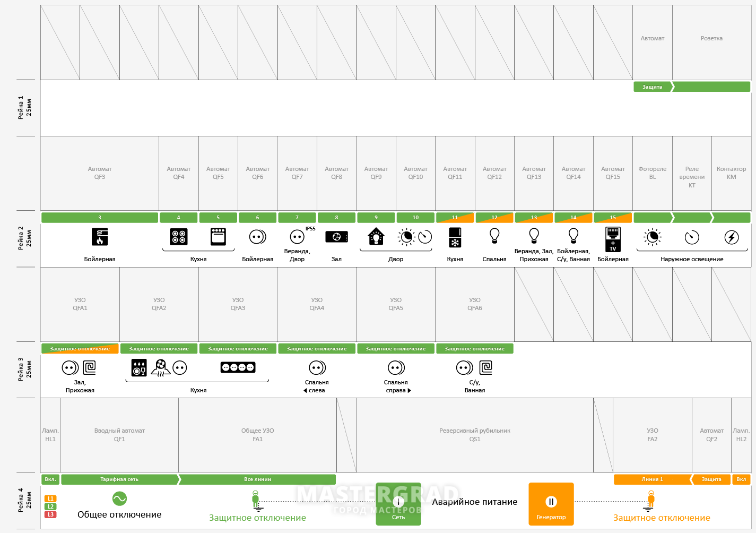The width and height of the screenshot is (756, 533).
Task: Select the IP55 outdoor socket icon
Action: [x=298, y=237]
